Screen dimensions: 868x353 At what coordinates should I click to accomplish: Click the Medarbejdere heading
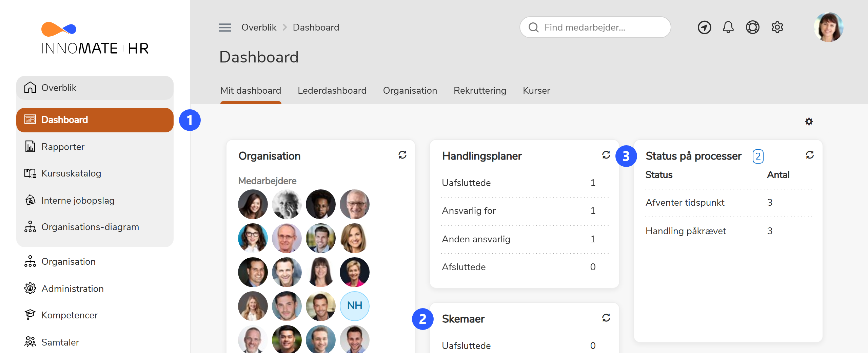pos(267,181)
